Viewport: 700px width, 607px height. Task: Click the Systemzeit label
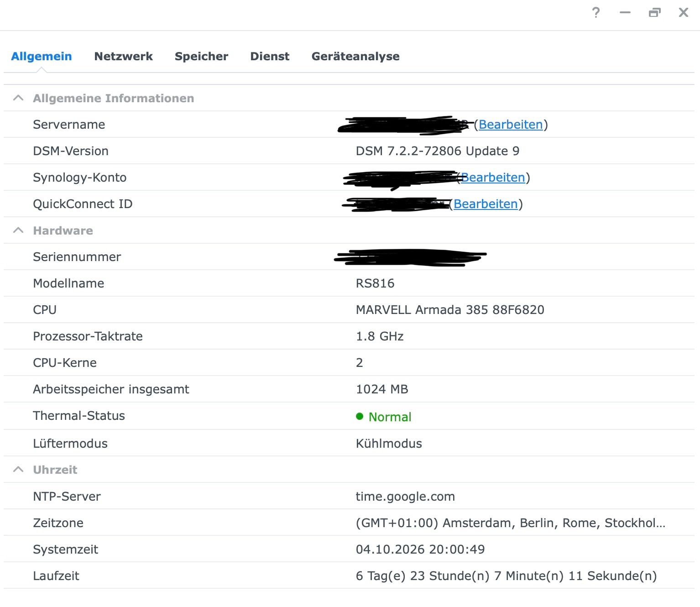pos(65,549)
